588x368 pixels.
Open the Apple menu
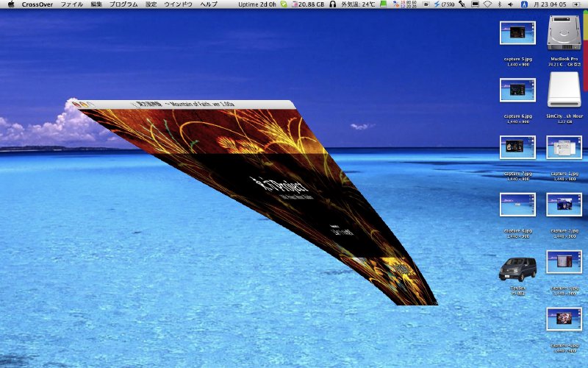point(11,4)
